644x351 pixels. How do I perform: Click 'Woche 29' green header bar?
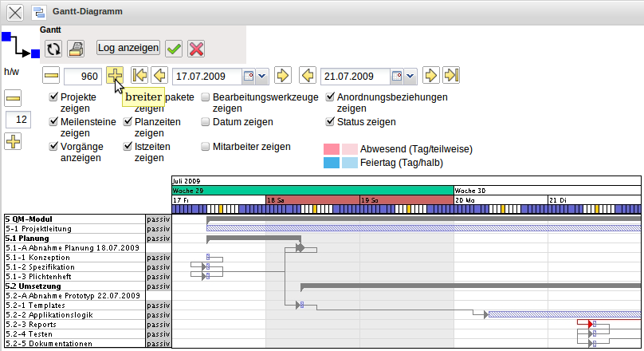tap(312, 191)
